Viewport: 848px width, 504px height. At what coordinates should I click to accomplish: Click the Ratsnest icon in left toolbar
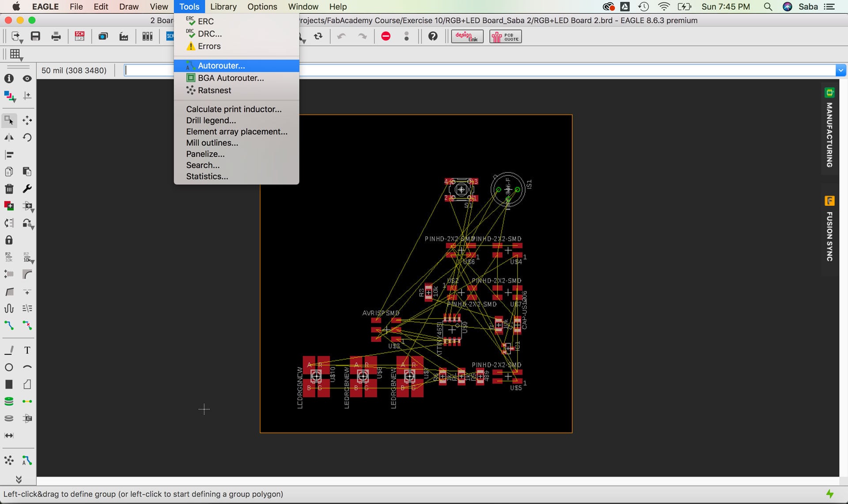click(x=9, y=460)
